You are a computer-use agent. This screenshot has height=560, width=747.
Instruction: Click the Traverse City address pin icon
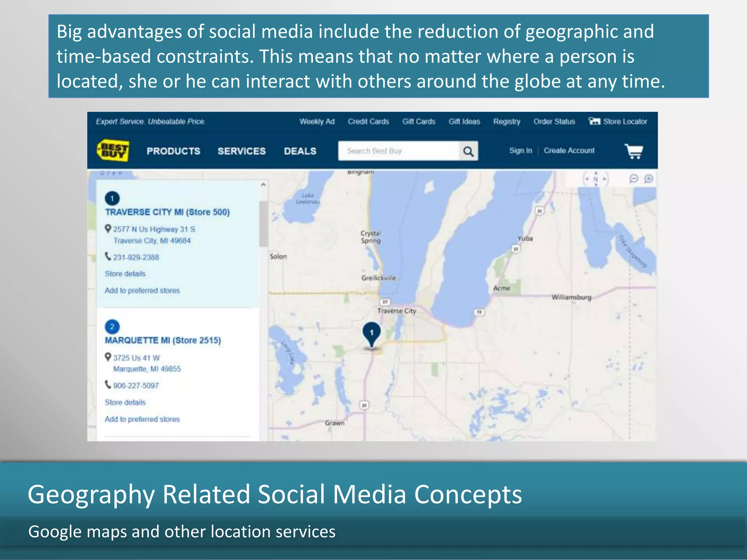(x=108, y=229)
